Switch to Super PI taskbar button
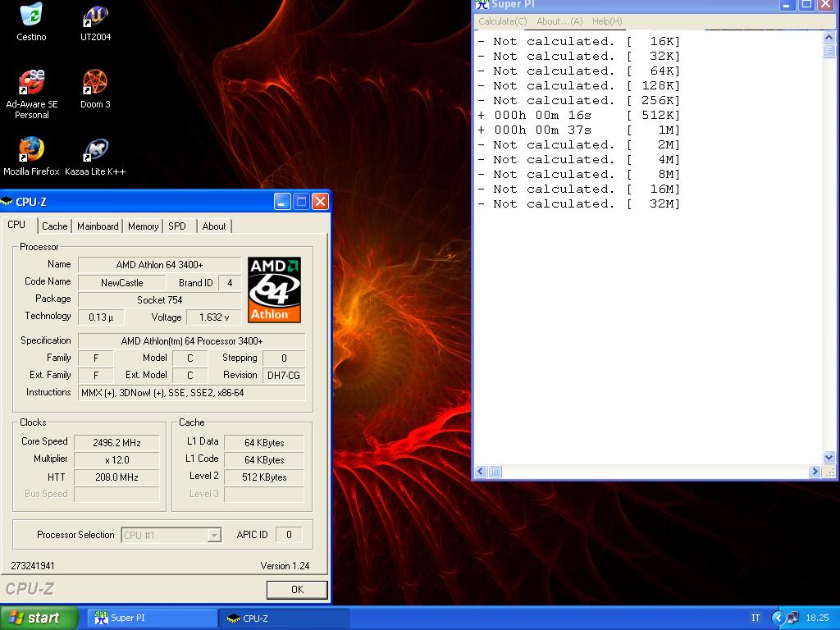 (x=152, y=618)
